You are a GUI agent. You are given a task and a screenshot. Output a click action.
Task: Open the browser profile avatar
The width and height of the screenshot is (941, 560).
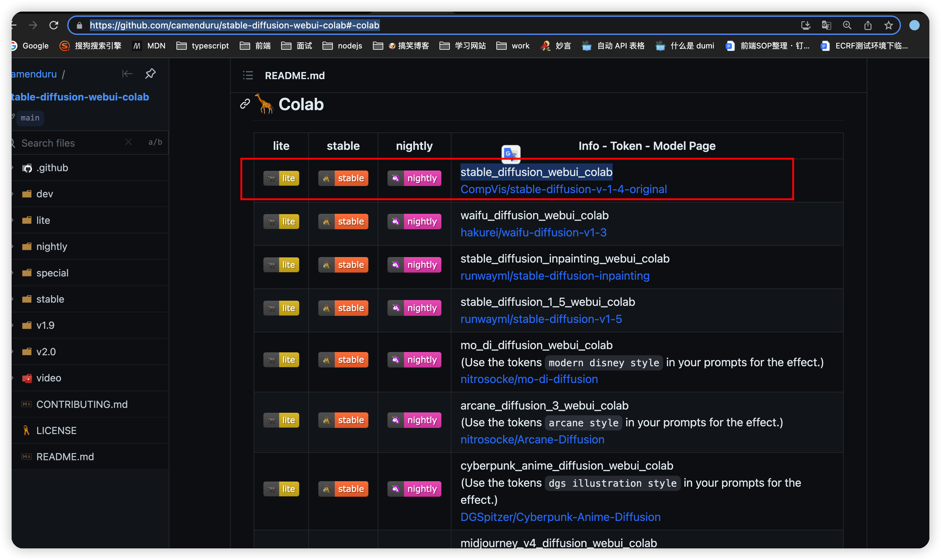(914, 25)
